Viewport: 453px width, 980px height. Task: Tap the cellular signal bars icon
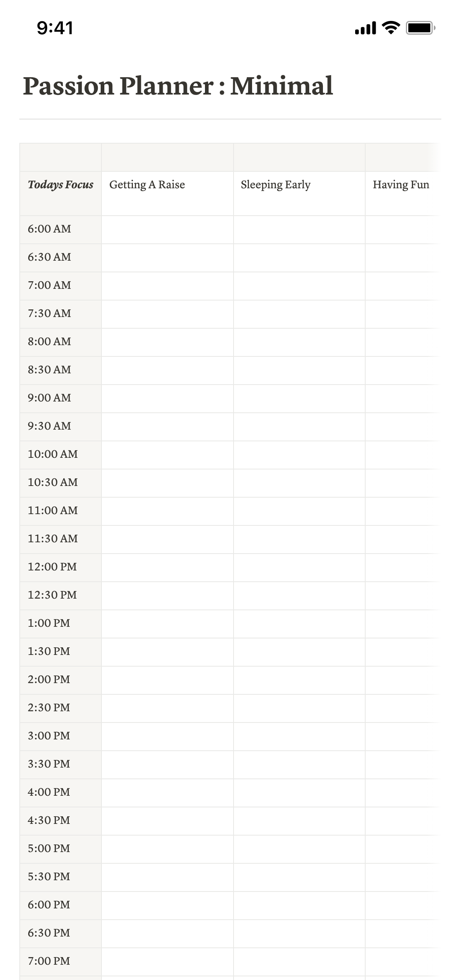365,28
